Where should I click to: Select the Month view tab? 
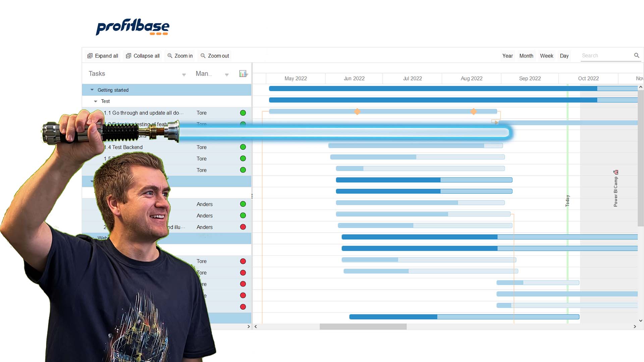tap(526, 56)
